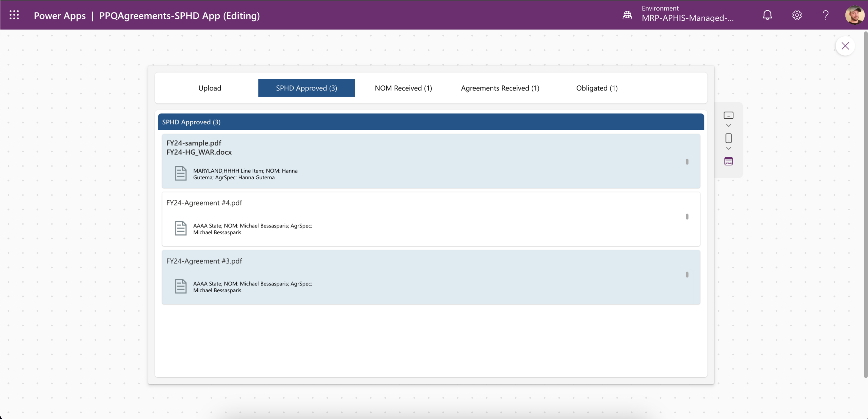The image size is (868, 419).
Task: Open the settings gear in header
Action: [x=797, y=15]
